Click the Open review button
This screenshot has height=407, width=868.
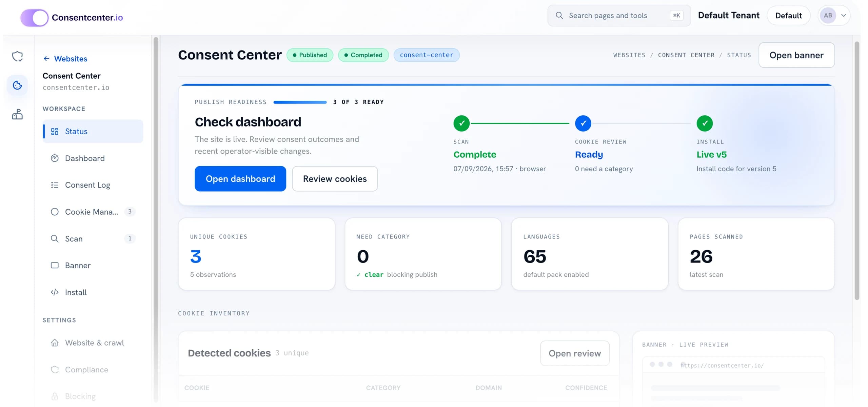(575, 353)
